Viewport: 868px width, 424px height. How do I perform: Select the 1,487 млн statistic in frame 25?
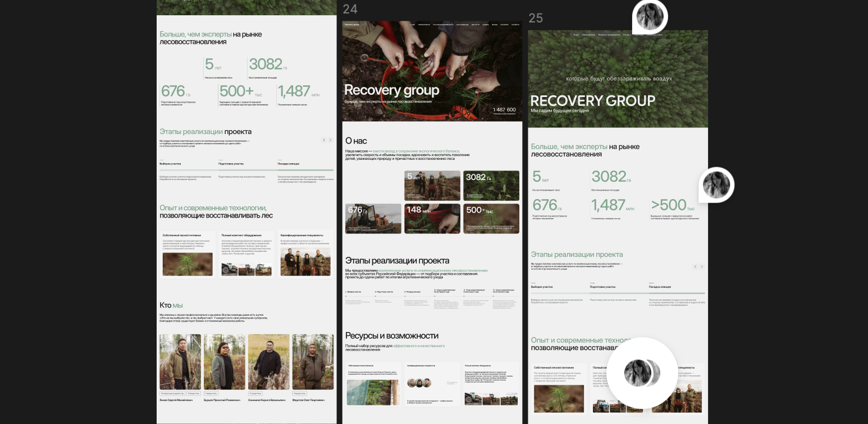613,205
